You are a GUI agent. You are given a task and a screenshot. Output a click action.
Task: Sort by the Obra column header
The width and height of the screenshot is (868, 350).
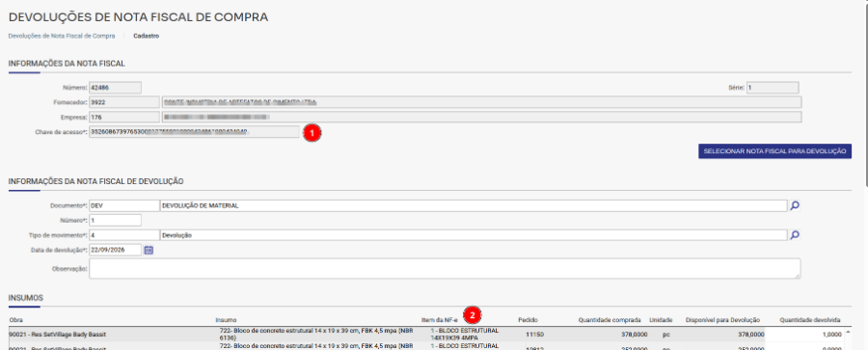tap(16, 319)
